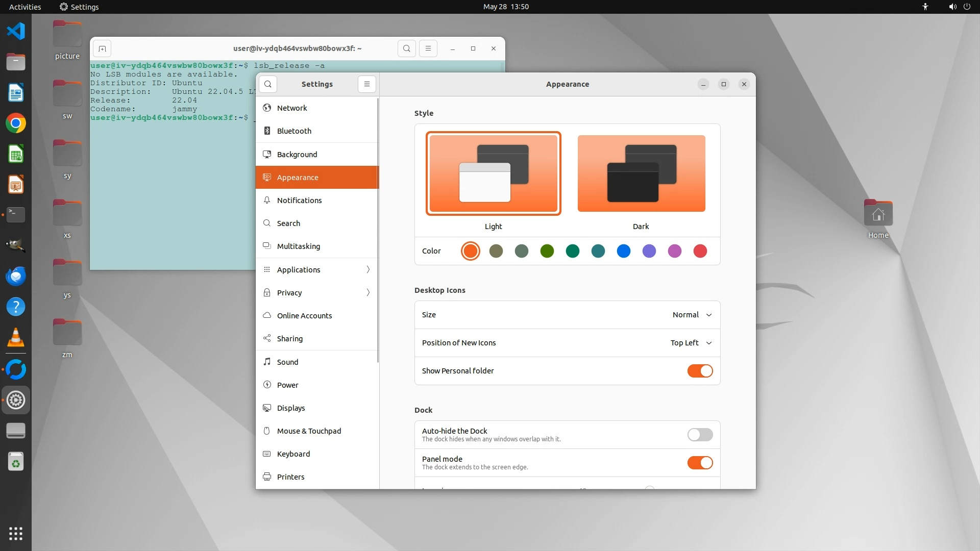This screenshot has width=980, height=551.
Task: Turn off Panel mode switch
Action: (700, 463)
